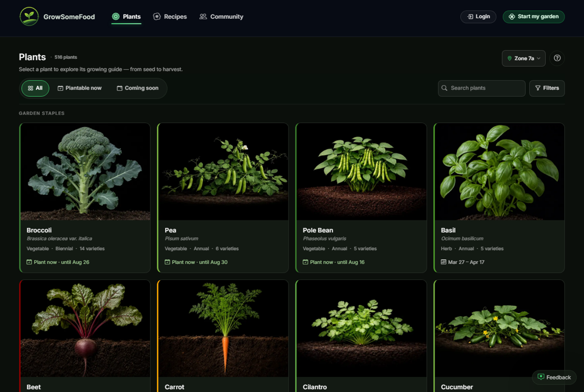This screenshot has height=392, width=584.
Task: Click the All filter grid icon
Action: click(31, 88)
